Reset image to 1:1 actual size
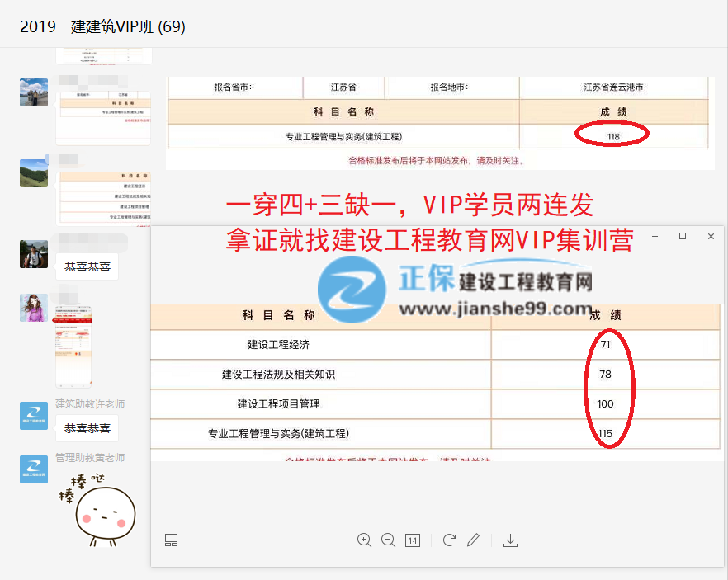The width and height of the screenshot is (728, 580). [413, 540]
